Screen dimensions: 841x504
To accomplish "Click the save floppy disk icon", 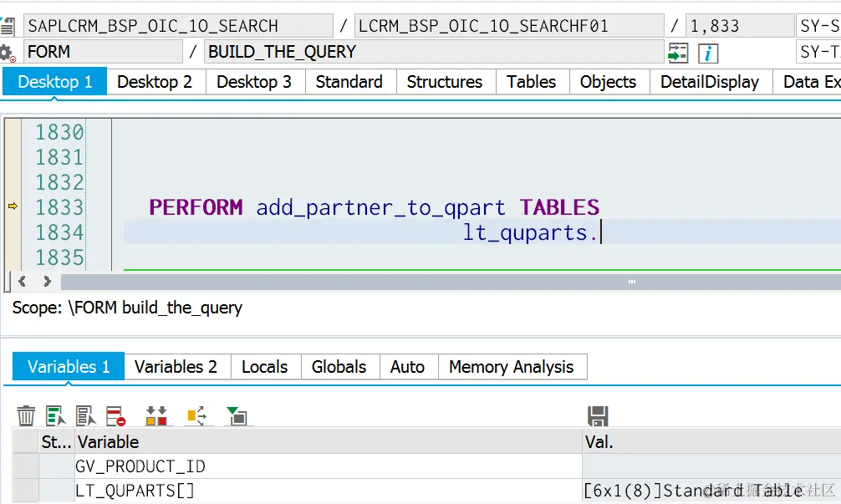I will [598, 416].
